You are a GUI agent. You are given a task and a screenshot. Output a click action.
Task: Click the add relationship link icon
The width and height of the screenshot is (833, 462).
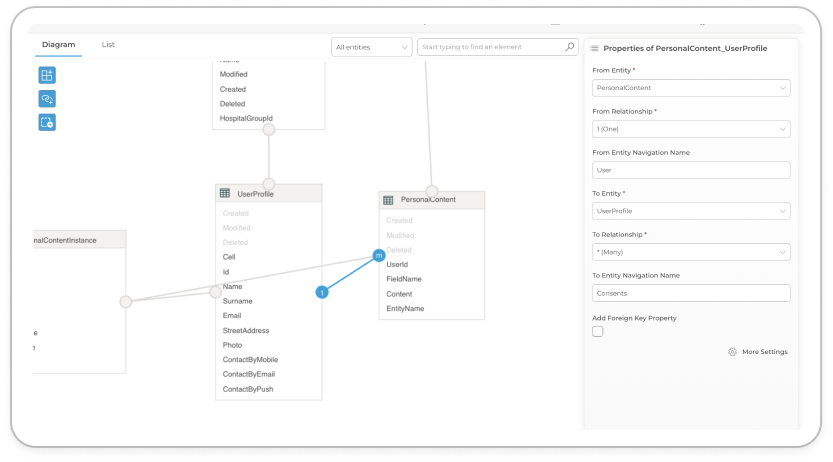coord(47,99)
